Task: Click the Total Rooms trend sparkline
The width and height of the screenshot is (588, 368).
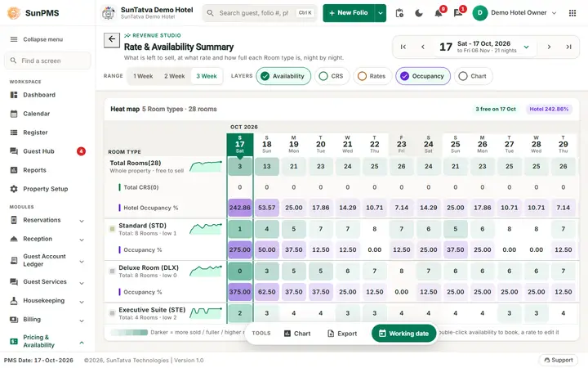Action: [206, 166]
